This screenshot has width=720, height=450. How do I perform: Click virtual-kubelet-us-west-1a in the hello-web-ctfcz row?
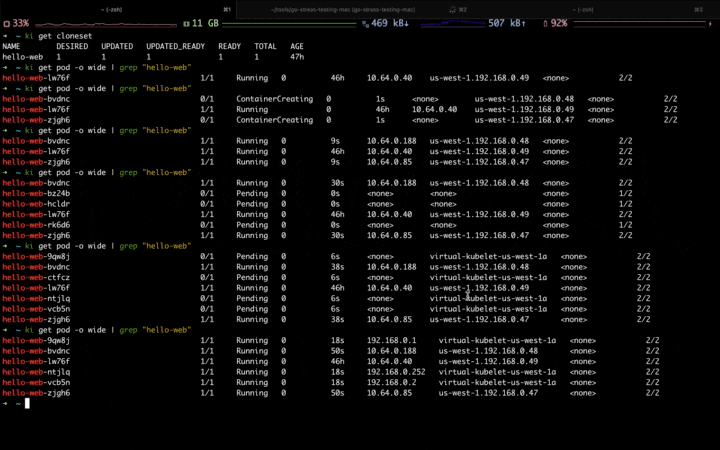click(488, 277)
